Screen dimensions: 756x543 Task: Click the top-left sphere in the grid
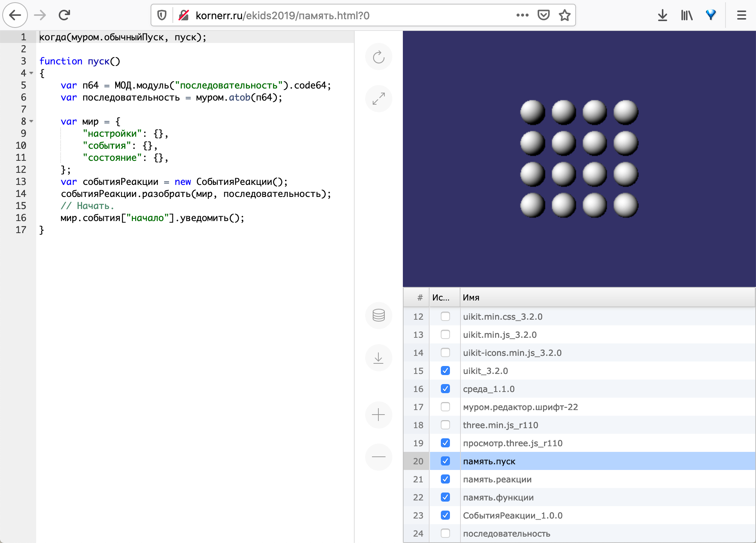tap(532, 112)
